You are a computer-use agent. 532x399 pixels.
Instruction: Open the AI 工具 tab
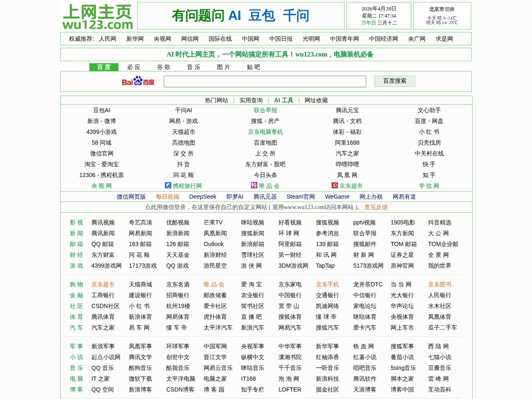pos(283,100)
